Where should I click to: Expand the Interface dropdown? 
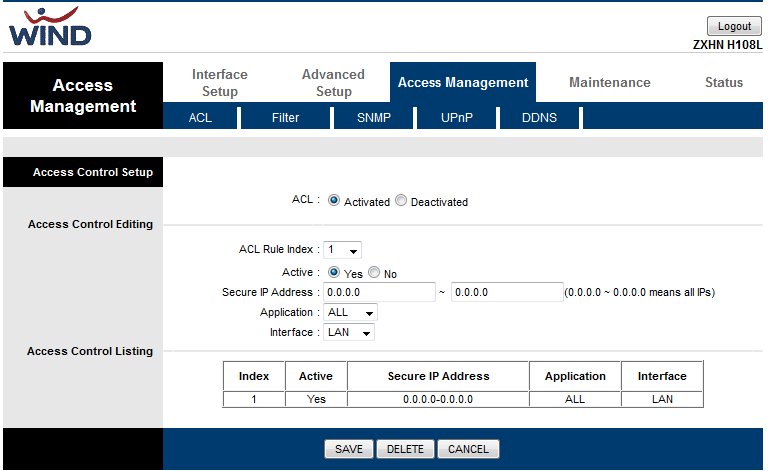(349, 332)
